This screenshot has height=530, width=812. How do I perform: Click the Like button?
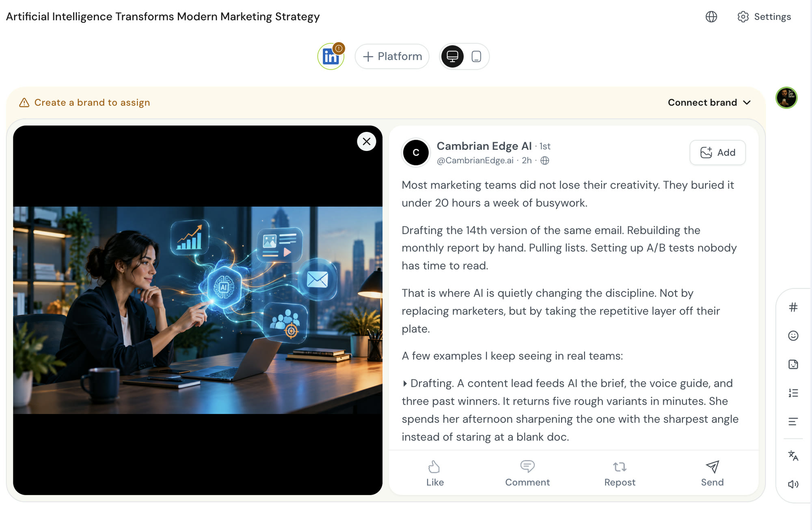click(435, 474)
